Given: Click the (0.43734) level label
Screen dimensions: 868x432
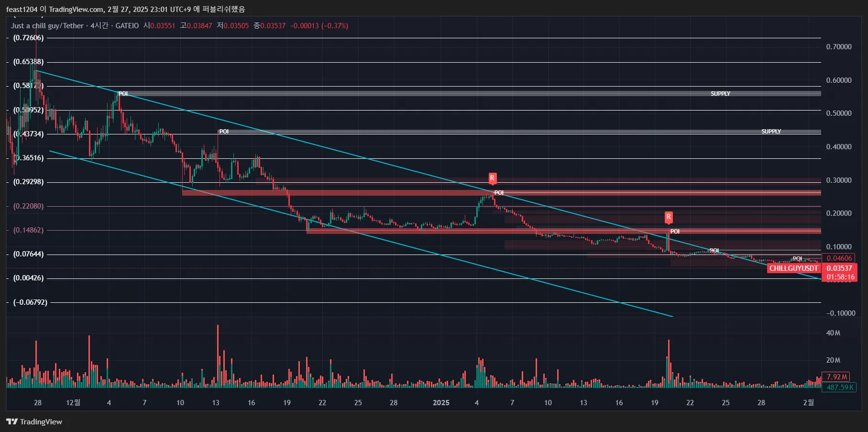Looking at the screenshot, I should click(28, 134).
